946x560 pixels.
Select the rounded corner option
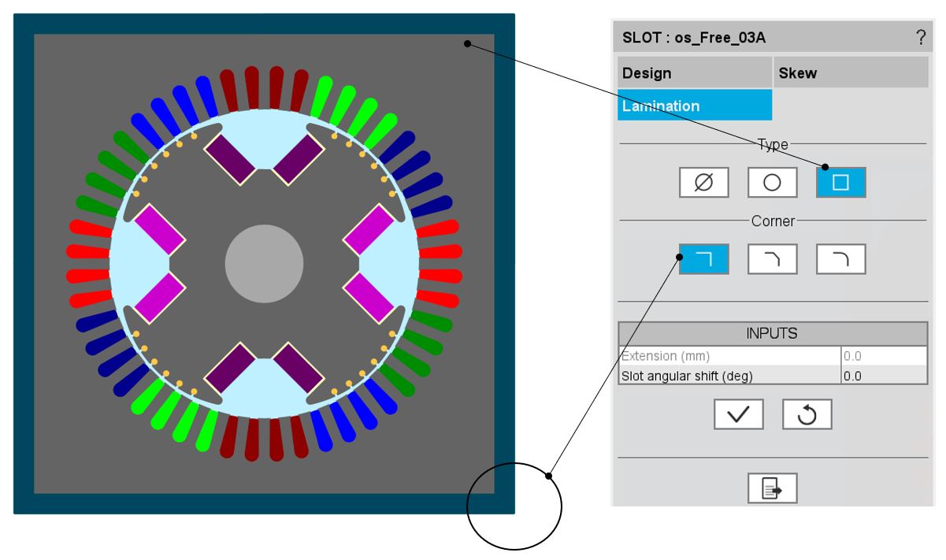click(840, 259)
